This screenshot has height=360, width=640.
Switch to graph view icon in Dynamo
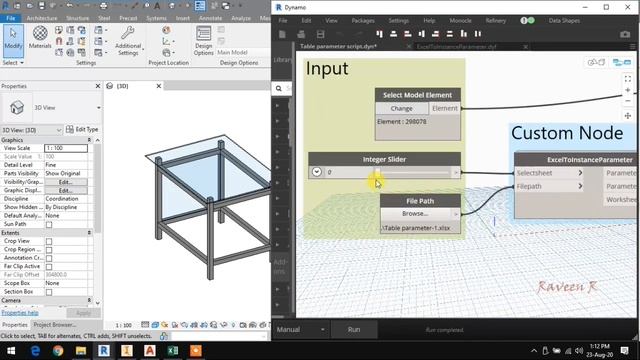(x=622, y=62)
